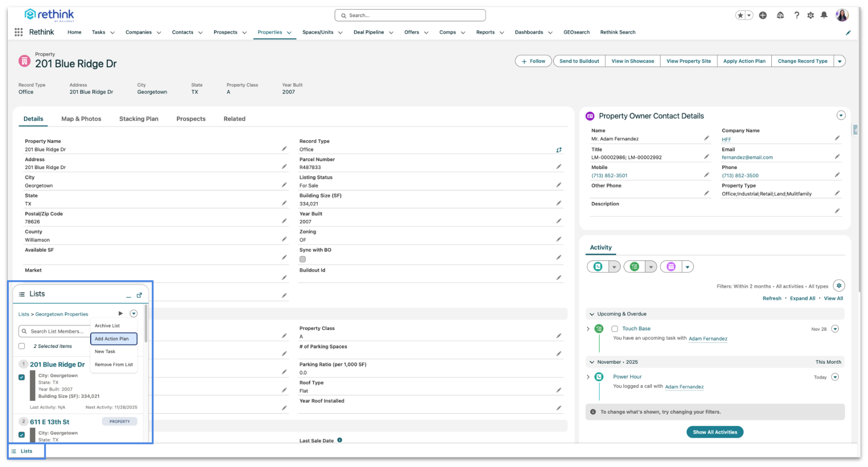This screenshot has height=467, width=868.
Task: Click the Expand All activities link
Action: pyautogui.click(x=802, y=298)
